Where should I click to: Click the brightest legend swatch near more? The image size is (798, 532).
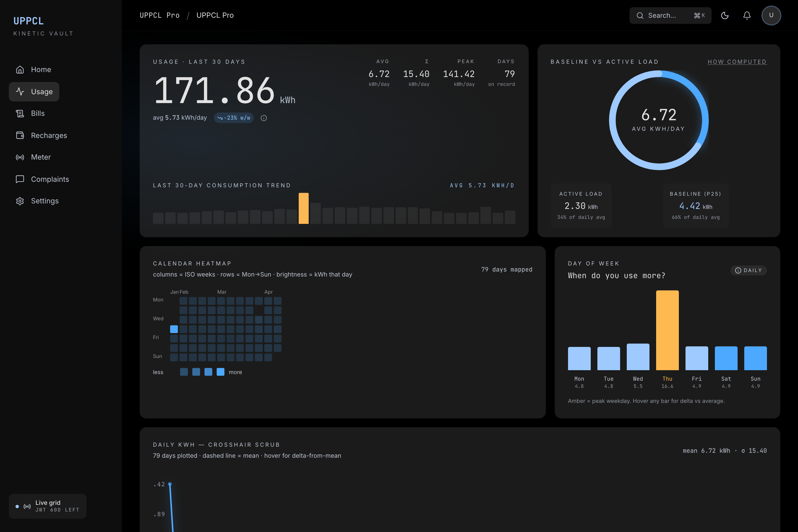pos(221,372)
